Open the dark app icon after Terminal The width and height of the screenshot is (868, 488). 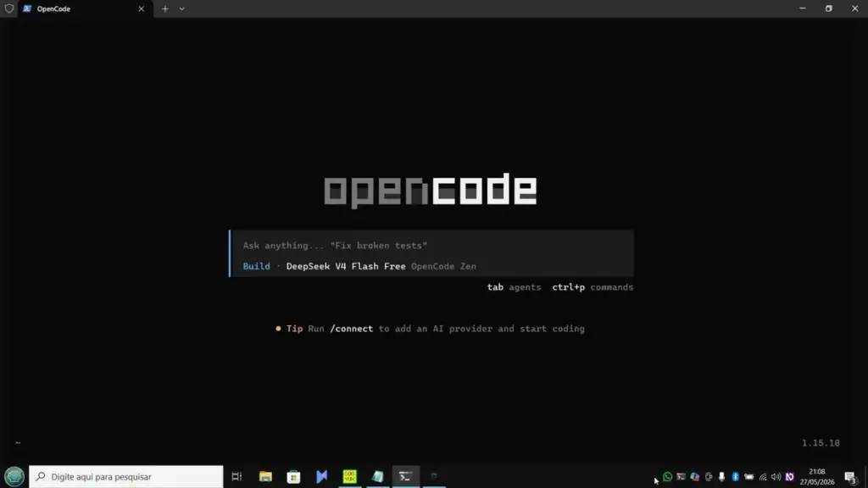pos(434,476)
